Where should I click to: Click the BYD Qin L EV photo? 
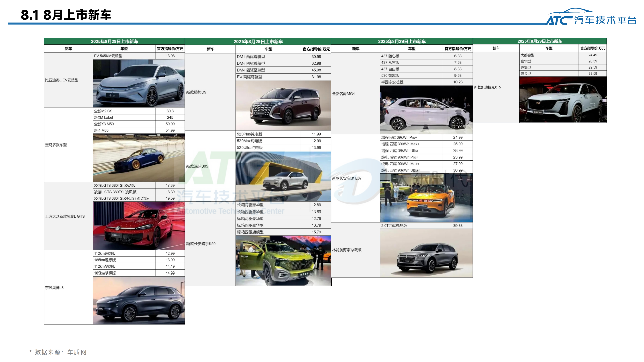point(139,83)
